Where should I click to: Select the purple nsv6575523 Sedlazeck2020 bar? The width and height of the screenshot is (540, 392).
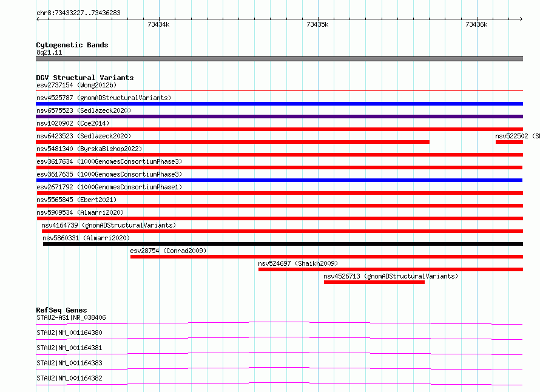tap(279, 117)
